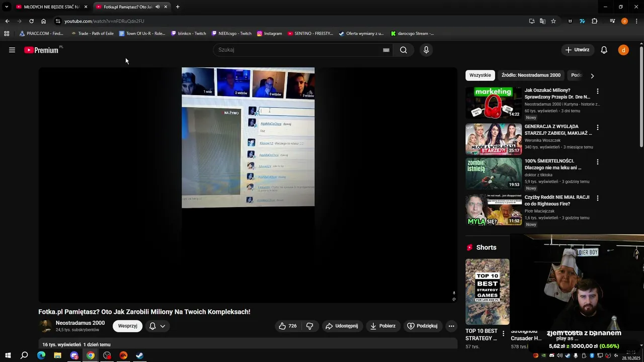
Task: Open options for 'GENERACJA Z WYGLĄDA STARZEJ' video
Action: [598, 127]
